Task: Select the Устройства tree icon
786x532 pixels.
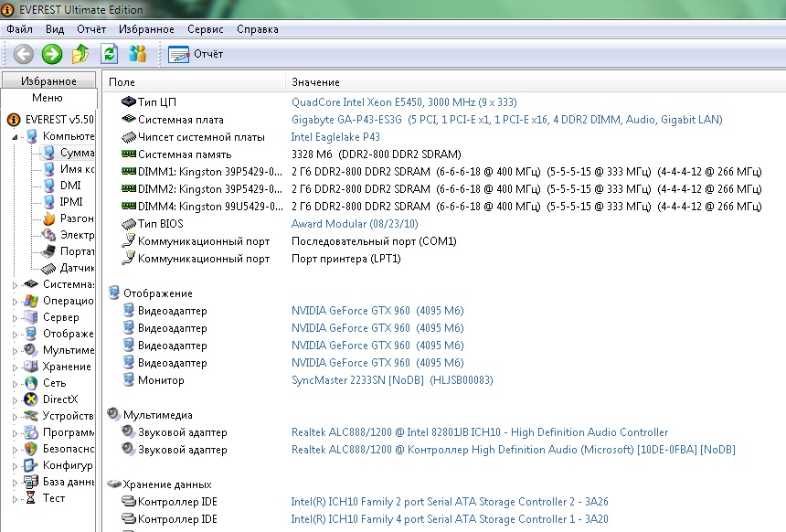Action: pos(31,416)
